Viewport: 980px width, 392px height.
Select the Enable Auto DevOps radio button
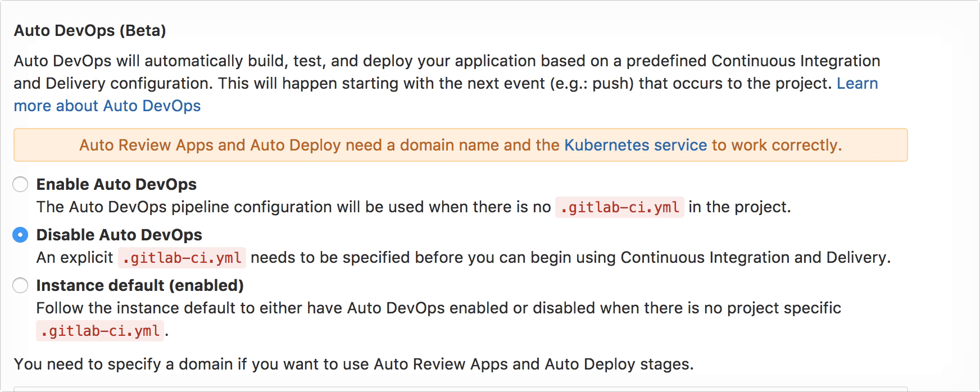pos(20,184)
